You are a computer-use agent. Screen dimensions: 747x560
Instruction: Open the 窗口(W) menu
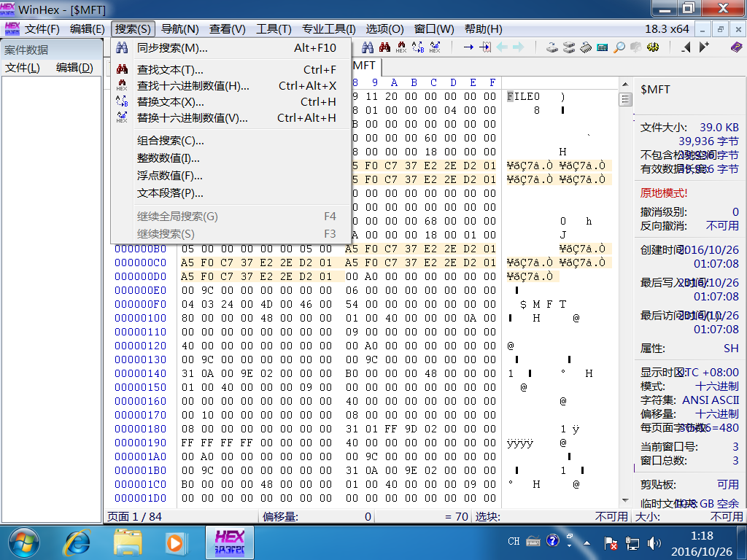click(x=434, y=29)
